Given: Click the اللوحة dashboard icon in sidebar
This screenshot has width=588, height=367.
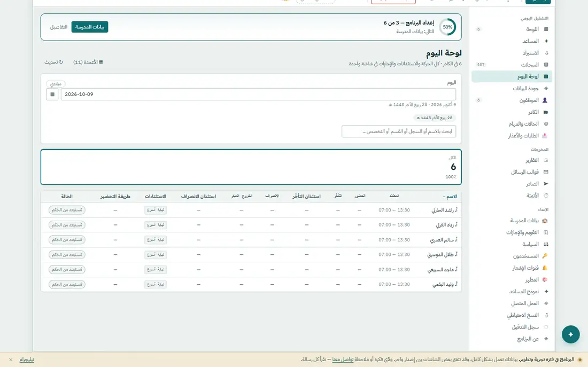Looking at the screenshot, I should tap(546, 29).
